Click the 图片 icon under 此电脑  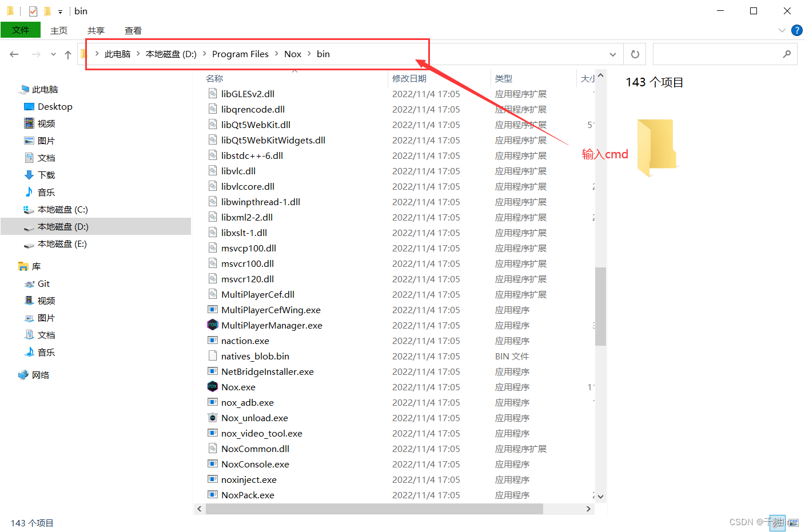tap(29, 141)
